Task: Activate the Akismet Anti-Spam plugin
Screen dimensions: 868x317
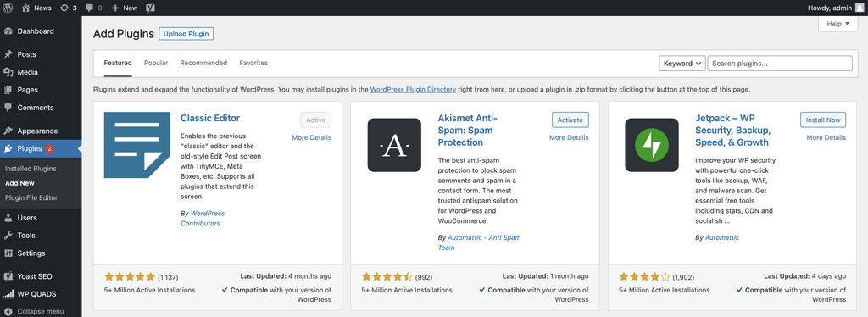Action: (x=570, y=120)
